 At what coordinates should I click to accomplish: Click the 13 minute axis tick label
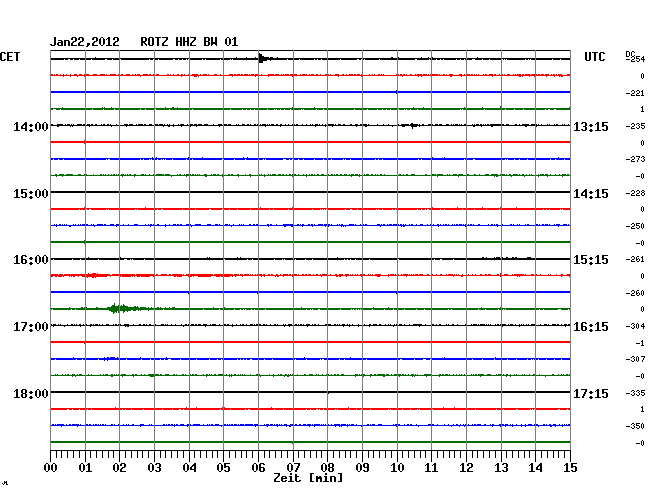coord(501,468)
